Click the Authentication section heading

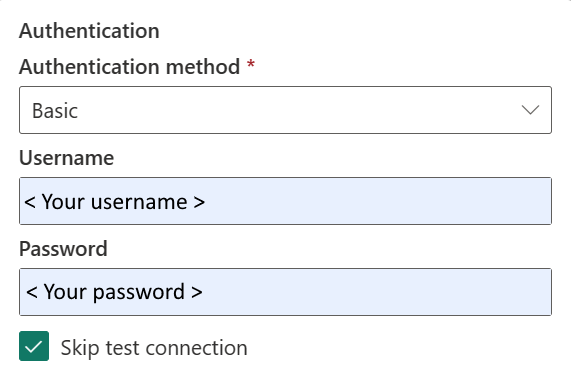[89, 31]
